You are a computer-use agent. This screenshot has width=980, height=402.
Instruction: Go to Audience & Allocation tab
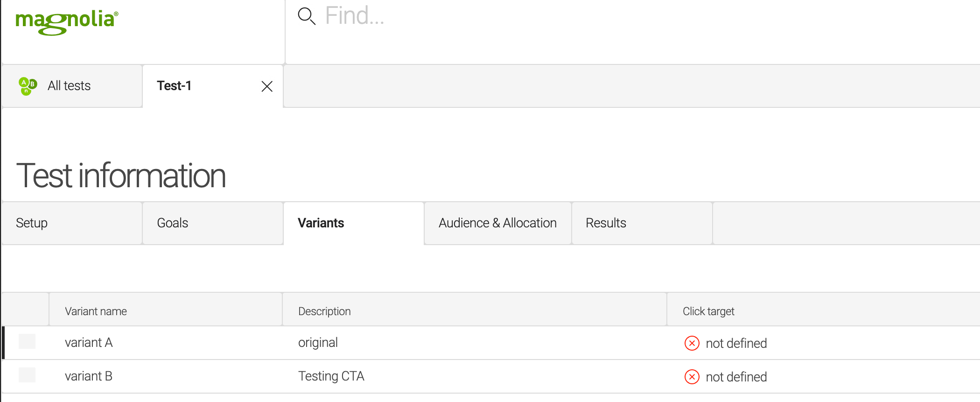(x=497, y=223)
